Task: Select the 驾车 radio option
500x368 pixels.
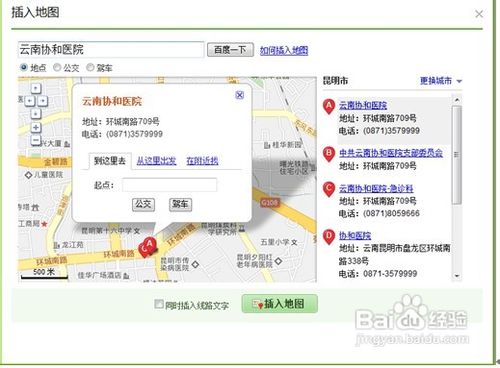Action: (90, 68)
